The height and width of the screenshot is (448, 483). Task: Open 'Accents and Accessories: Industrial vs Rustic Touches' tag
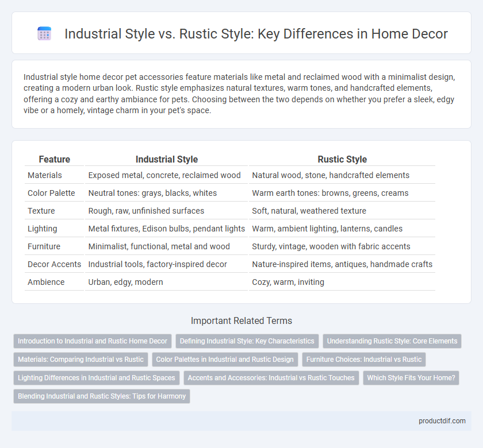point(271,378)
